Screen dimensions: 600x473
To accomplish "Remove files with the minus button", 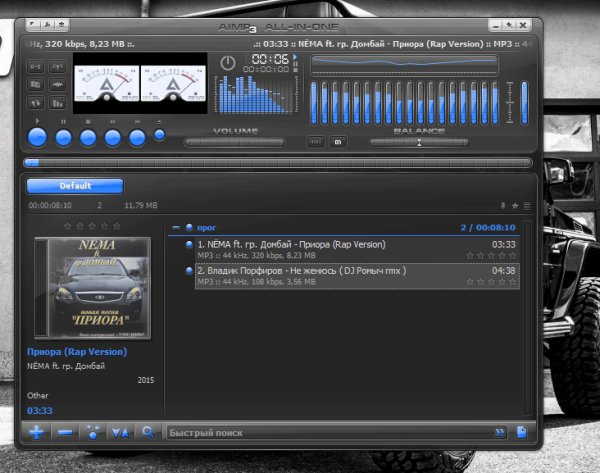I will pyautogui.click(x=65, y=432).
